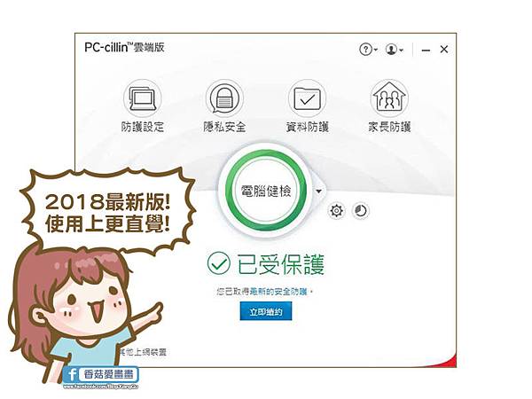
Task: Open the 資料防護 folder checkmark icon
Action: [307, 98]
